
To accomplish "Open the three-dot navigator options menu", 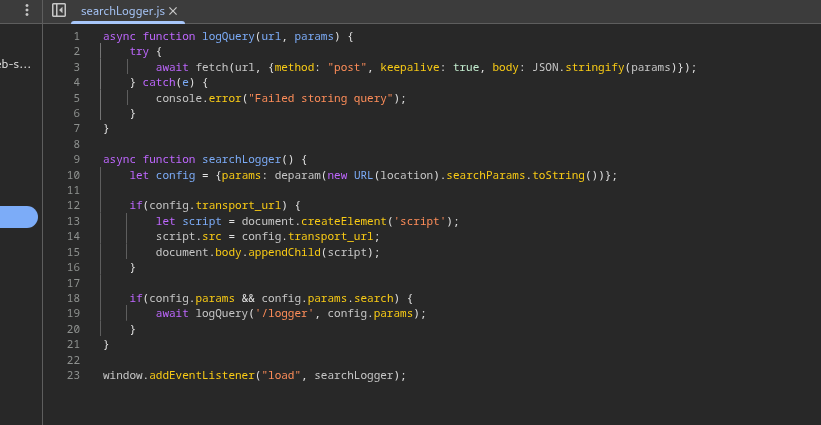I will point(27,10).
